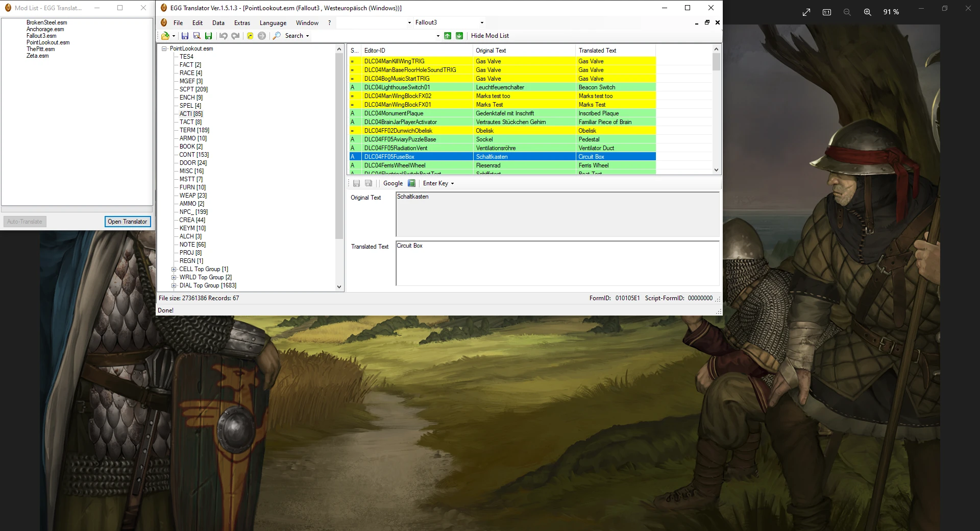Open file using the folder toolbar icon
Image resolution: width=980 pixels, height=531 pixels.
165,36
